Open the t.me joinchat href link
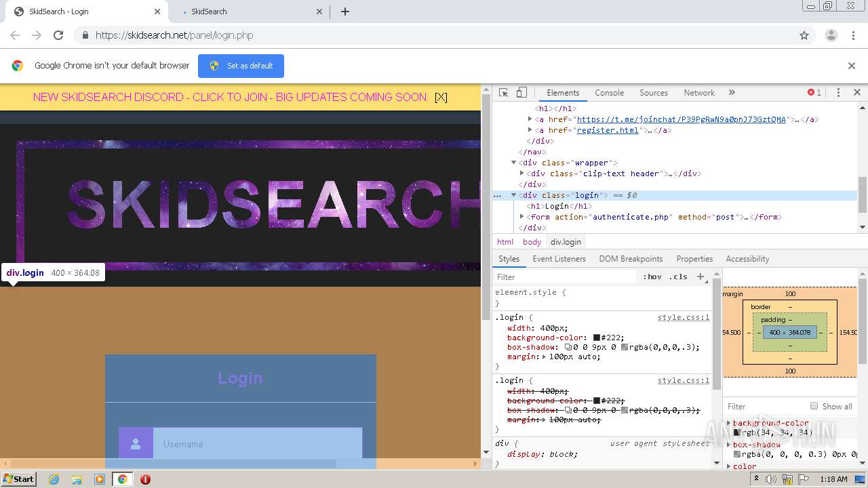868x488 pixels. coord(681,119)
